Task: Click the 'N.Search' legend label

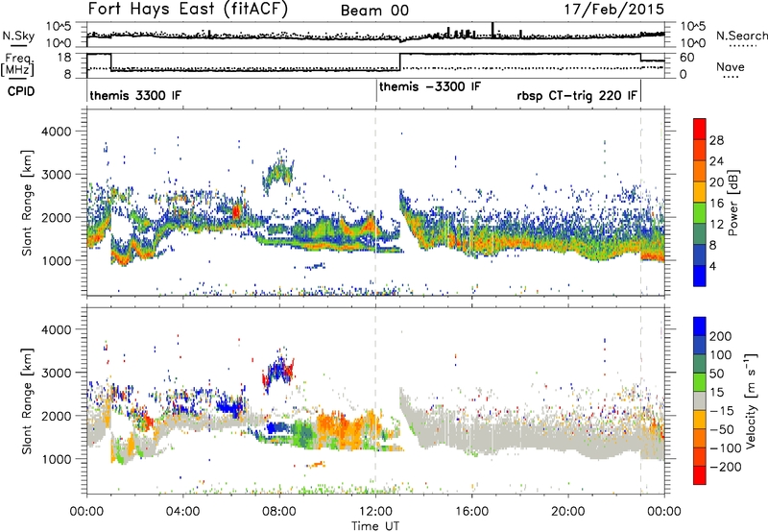Action: 741,36
